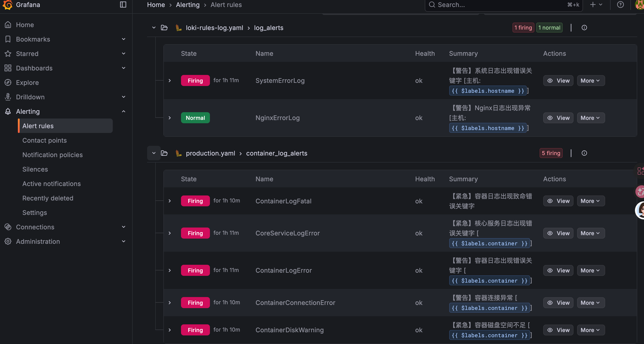
Task: Open the help question mark icon
Action: [620, 5]
